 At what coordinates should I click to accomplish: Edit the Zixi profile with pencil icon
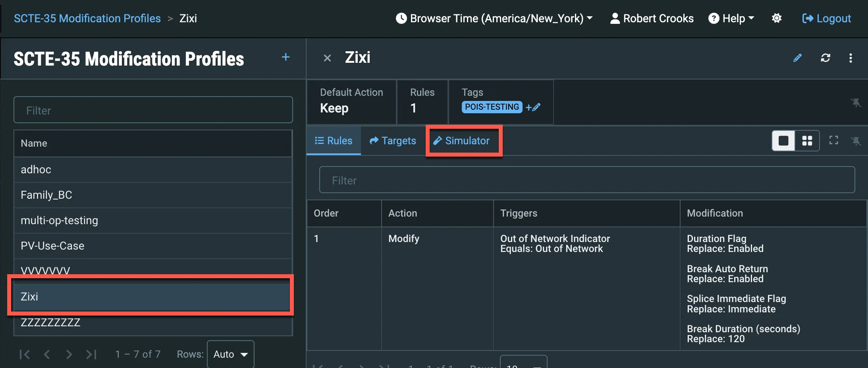click(x=797, y=58)
